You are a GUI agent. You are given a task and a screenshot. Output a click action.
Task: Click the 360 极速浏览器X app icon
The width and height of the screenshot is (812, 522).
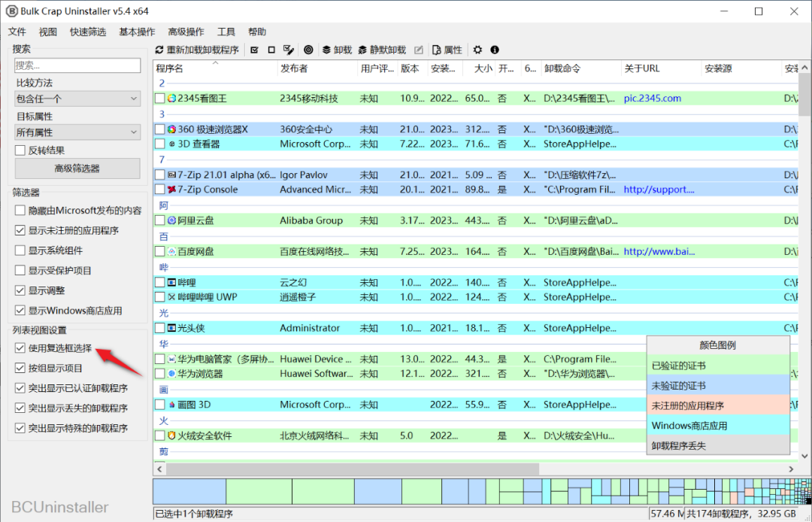[x=172, y=129]
